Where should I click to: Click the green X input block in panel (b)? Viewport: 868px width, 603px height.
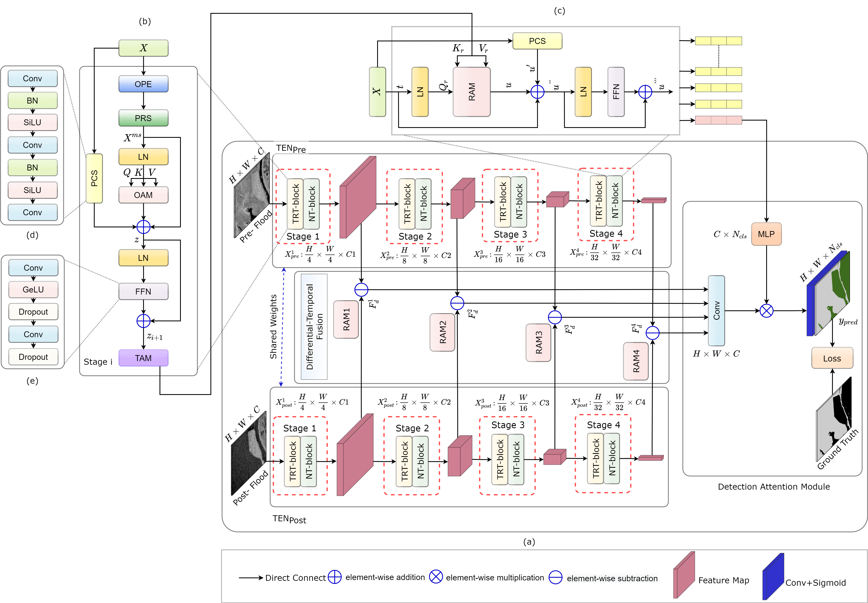pyautogui.click(x=144, y=48)
